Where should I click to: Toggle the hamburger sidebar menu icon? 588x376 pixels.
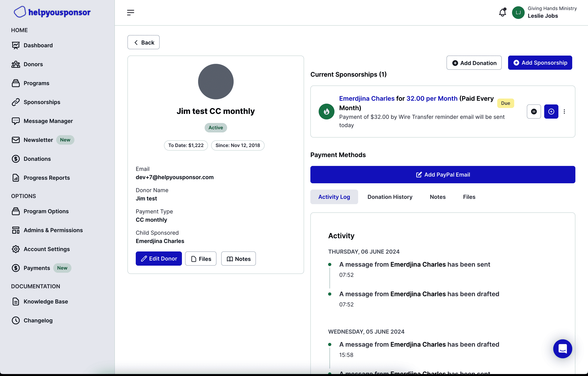[x=130, y=12]
